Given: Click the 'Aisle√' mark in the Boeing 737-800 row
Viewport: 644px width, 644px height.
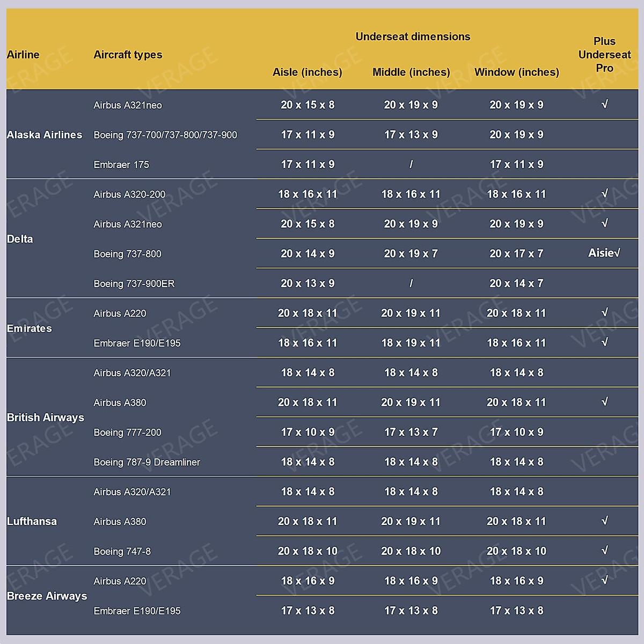Looking at the screenshot, I should click(x=604, y=253).
